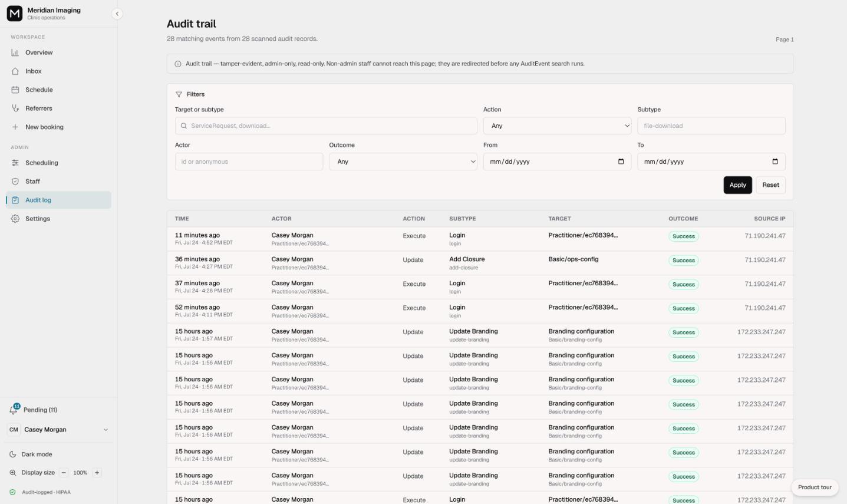Viewport: 847px width, 504px height.
Task: Click the Basic/ops-config target cell
Action: click(x=573, y=259)
